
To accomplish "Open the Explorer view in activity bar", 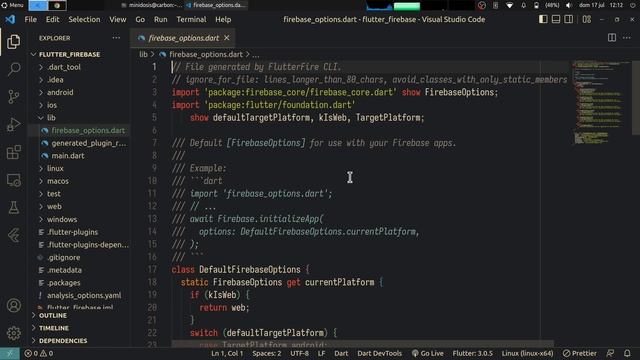I will click(x=13, y=42).
